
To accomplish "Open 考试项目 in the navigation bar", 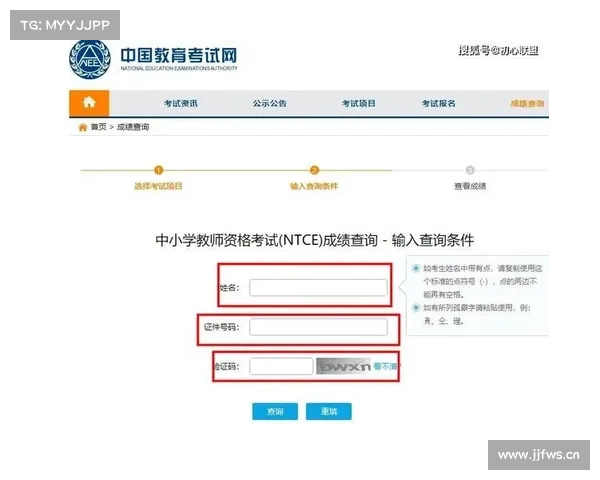I will (358, 104).
